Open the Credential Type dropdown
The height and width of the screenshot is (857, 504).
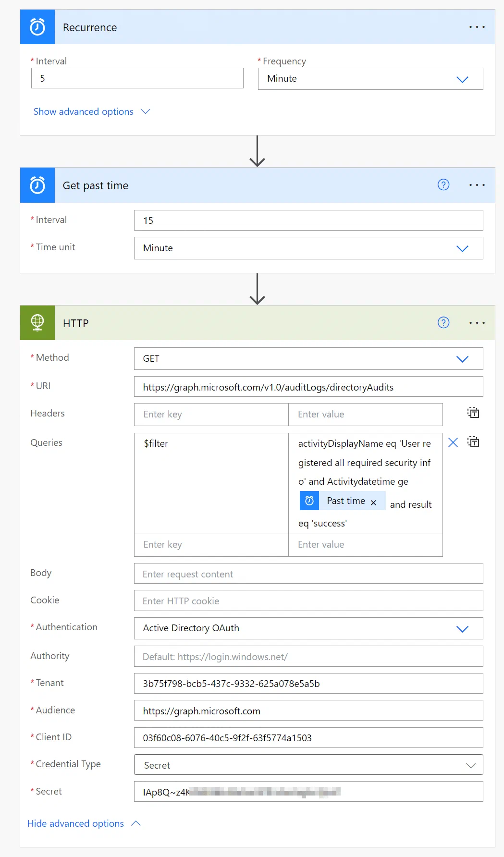click(x=308, y=765)
